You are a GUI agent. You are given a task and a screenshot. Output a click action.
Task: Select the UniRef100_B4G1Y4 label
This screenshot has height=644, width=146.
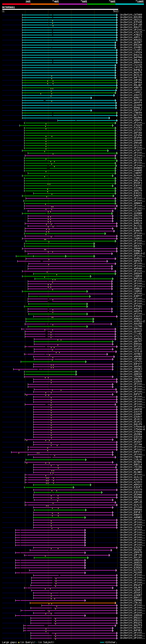tap(131, 55)
